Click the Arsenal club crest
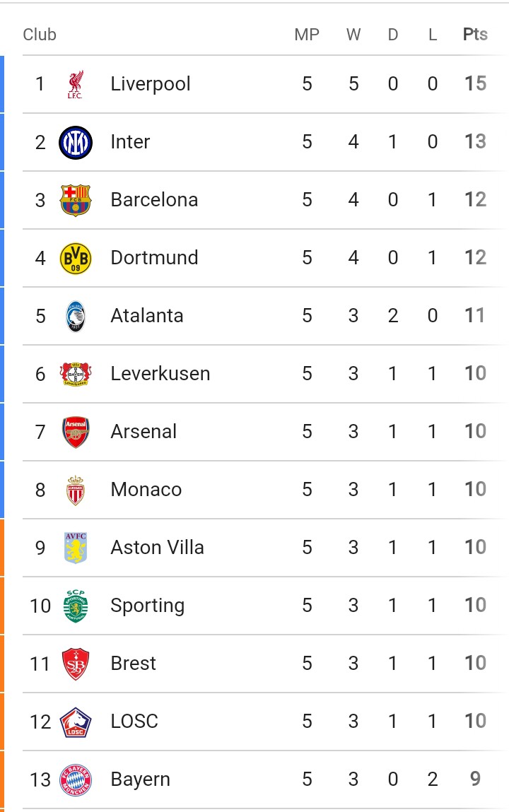The width and height of the screenshot is (509, 812). (x=76, y=432)
